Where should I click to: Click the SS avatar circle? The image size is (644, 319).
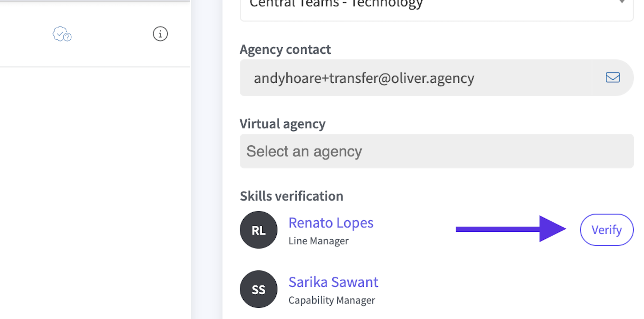click(258, 289)
